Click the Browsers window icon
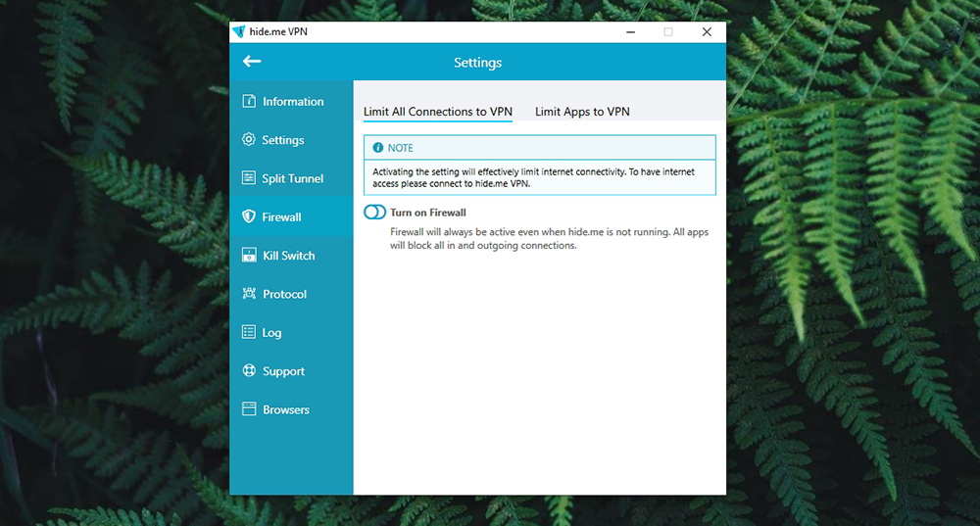 click(249, 409)
